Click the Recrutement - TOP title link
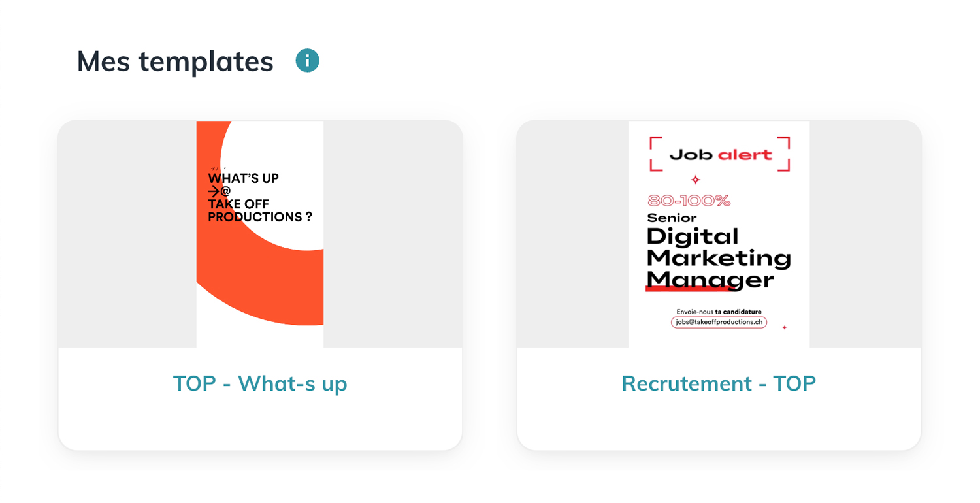This screenshot has height=503, width=980. click(719, 383)
